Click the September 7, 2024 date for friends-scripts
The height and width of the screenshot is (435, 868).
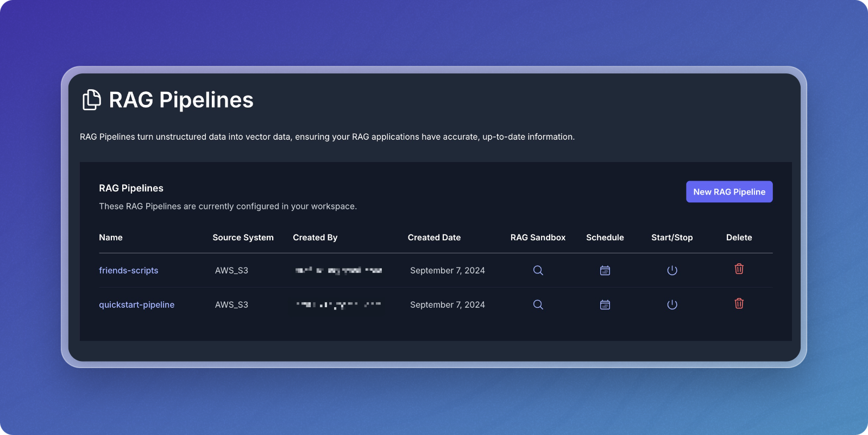[448, 270]
